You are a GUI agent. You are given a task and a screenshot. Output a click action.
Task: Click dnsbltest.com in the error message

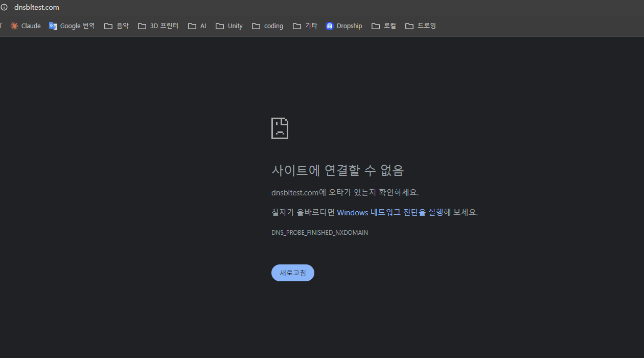point(295,193)
